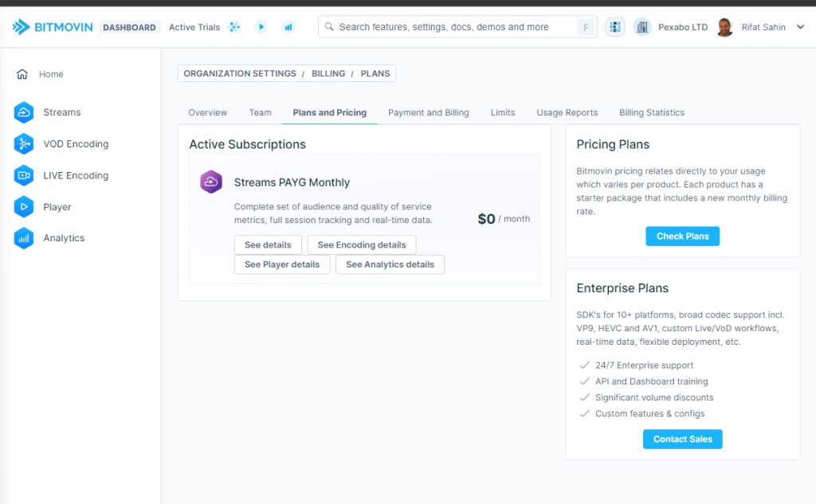Click the encoding trial icon beside Active Trials
The width and height of the screenshot is (816, 504).
(235, 27)
